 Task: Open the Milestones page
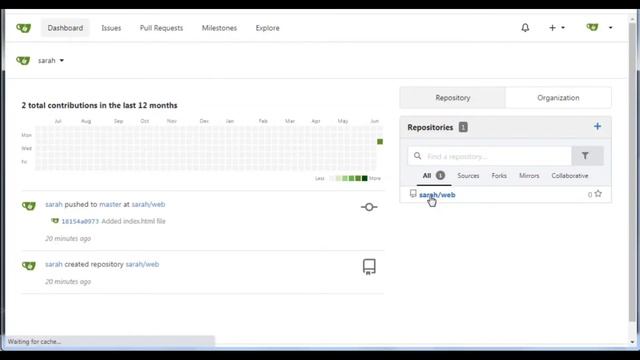coord(219,28)
